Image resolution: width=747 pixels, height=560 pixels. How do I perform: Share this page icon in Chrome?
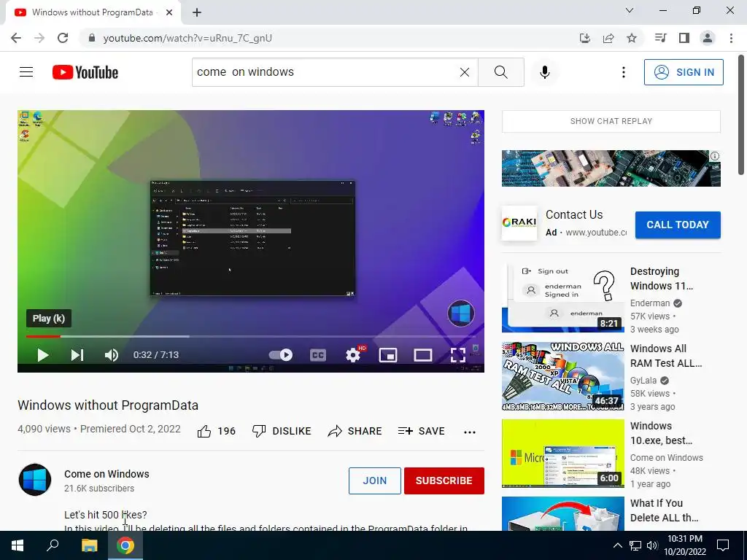pos(608,38)
